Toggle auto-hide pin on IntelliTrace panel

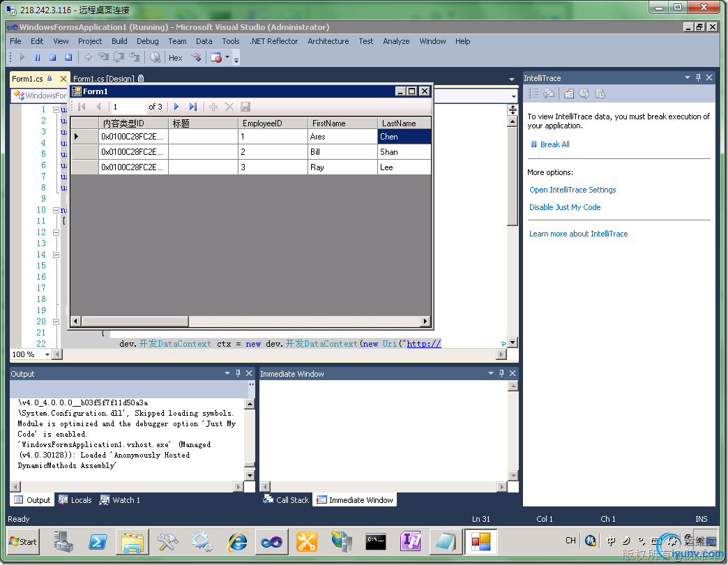(698, 77)
